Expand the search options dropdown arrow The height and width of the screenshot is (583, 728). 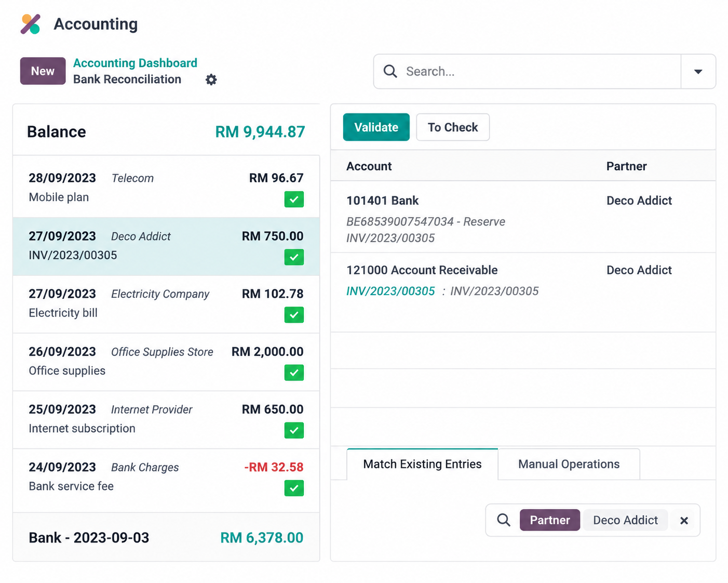tap(698, 72)
